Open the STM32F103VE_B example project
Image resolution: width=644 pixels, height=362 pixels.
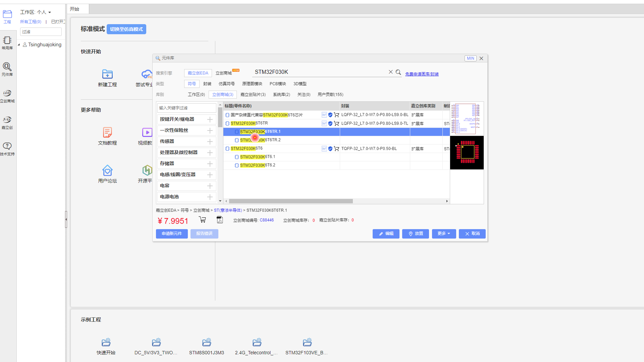pyautogui.click(x=307, y=342)
